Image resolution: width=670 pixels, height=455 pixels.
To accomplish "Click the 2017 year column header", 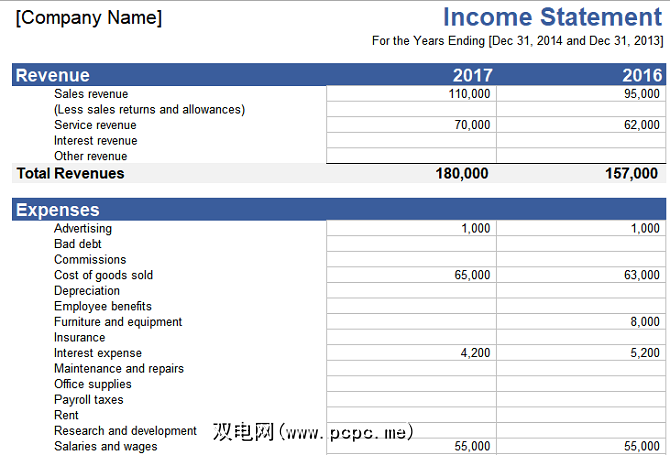I will point(473,75).
